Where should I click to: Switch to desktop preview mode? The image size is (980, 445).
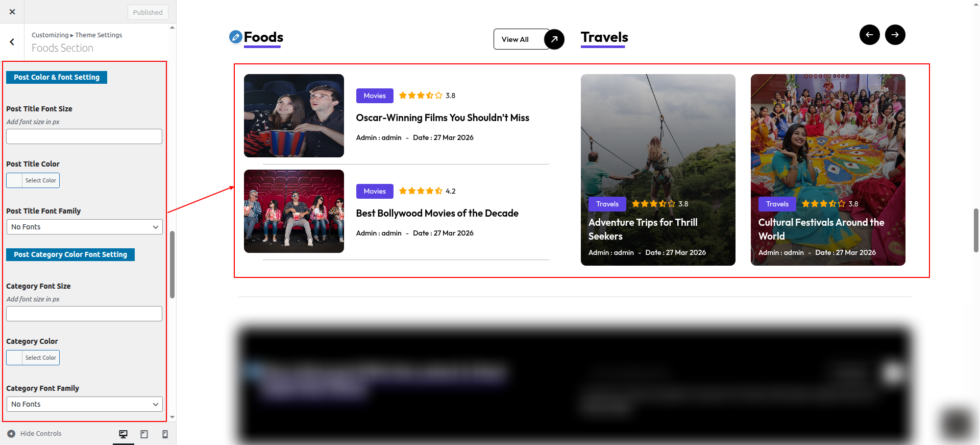123,434
